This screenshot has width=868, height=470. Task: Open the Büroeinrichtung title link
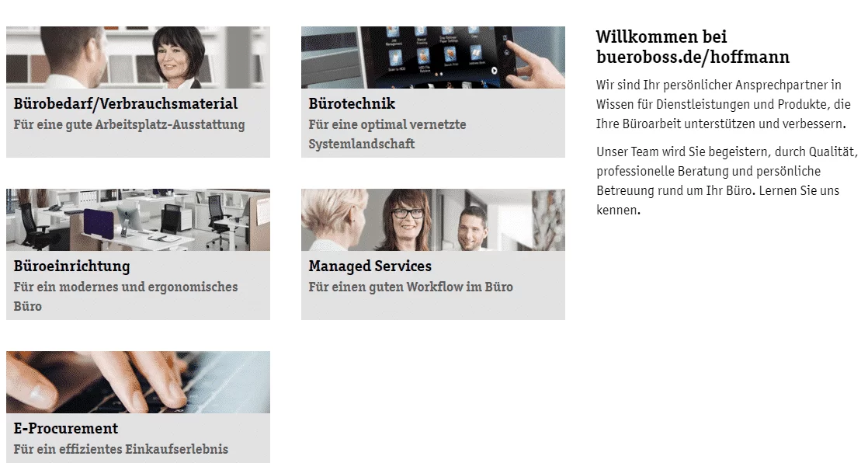[x=71, y=266]
